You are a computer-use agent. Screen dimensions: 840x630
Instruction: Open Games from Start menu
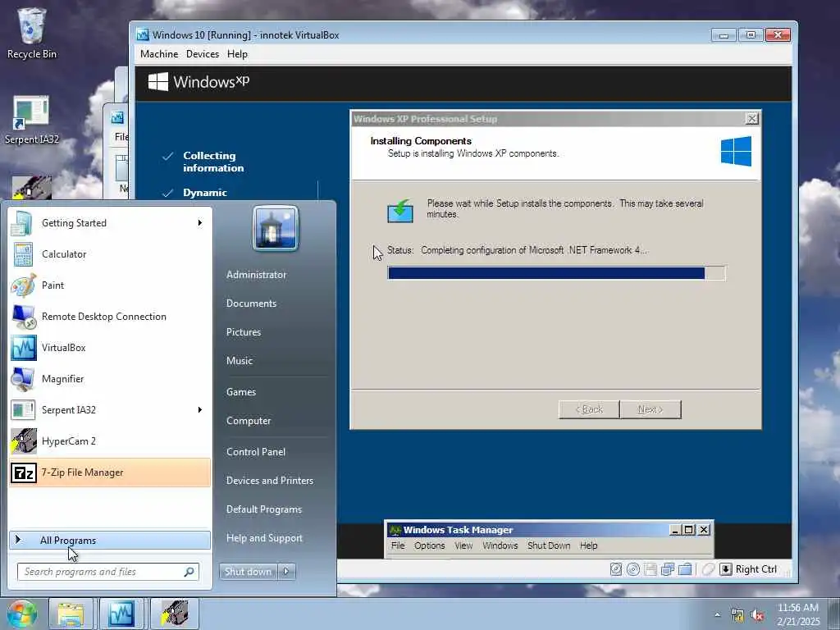point(241,392)
